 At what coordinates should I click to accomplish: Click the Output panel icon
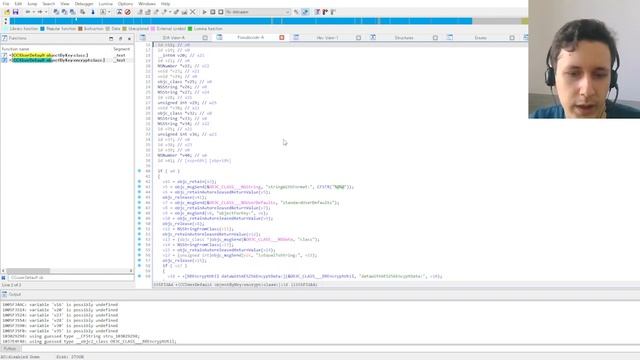[4, 294]
